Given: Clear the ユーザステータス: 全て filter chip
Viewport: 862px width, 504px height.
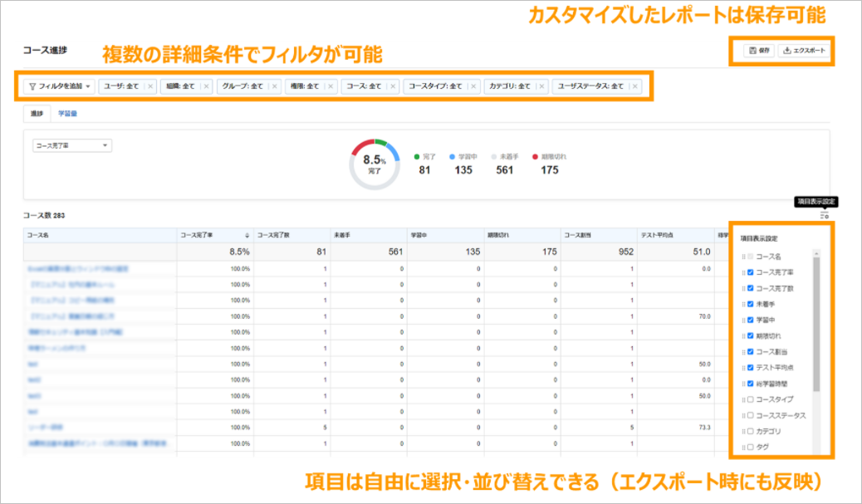Looking at the screenshot, I should click(x=634, y=86).
